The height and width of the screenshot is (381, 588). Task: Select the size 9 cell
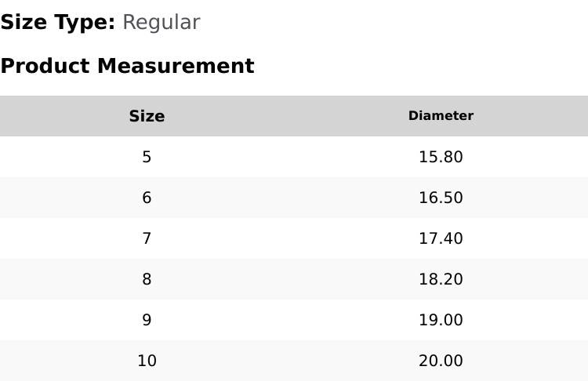[x=147, y=320]
